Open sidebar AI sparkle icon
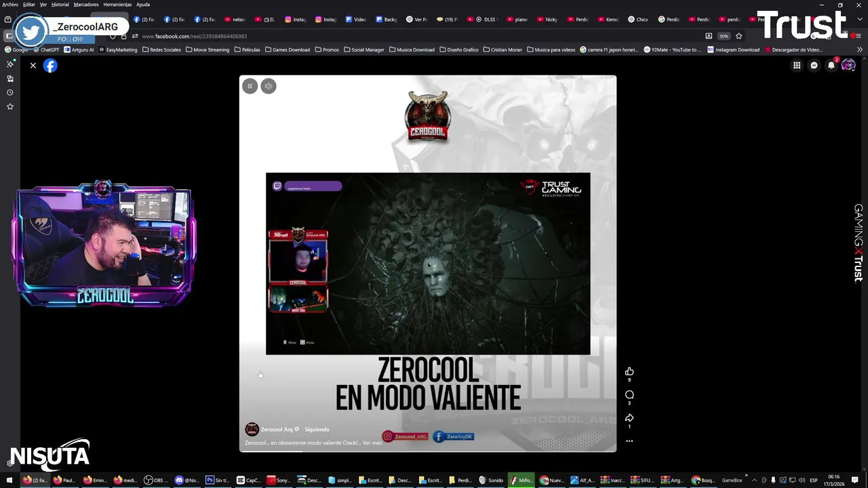 (x=10, y=64)
